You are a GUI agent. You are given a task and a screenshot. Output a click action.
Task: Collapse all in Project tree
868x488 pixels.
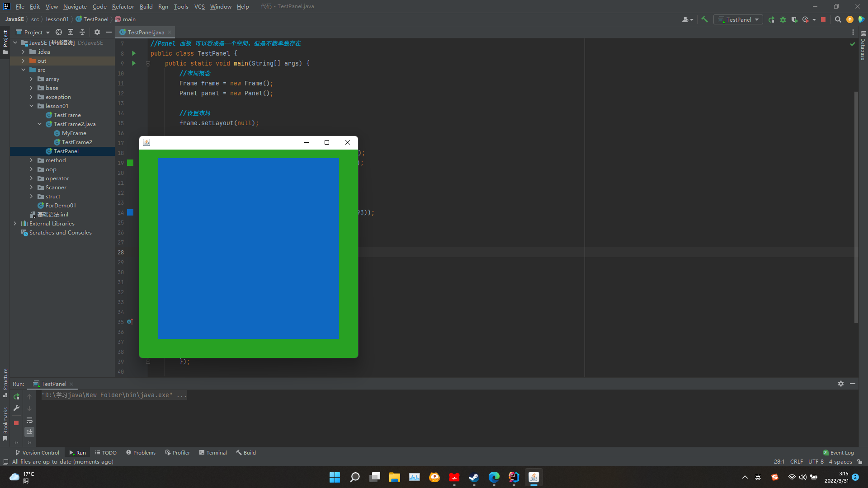point(82,32)
